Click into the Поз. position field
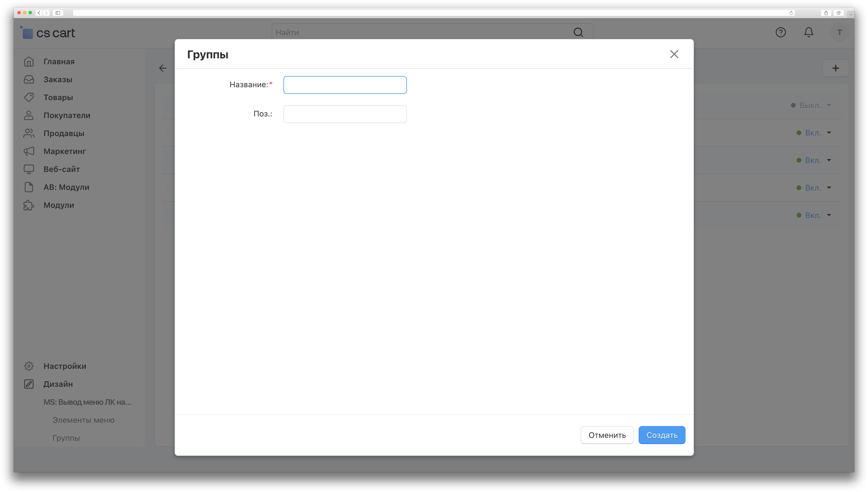This screenshot has width=868, height=492. coord(345,114)
